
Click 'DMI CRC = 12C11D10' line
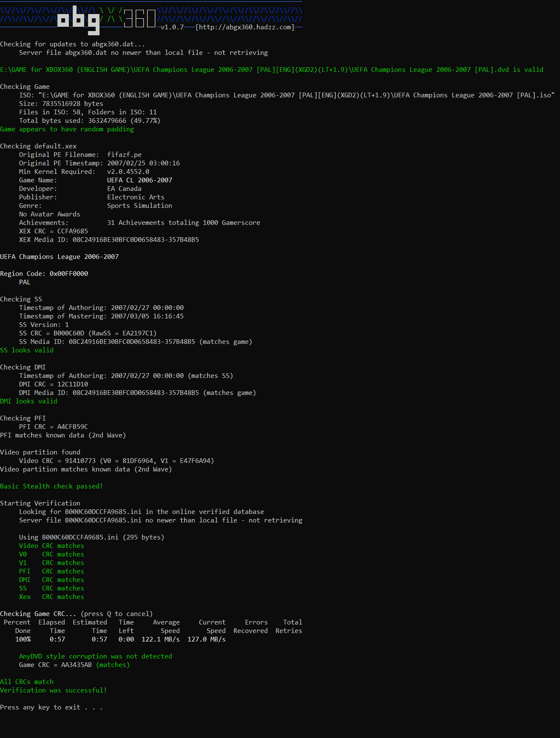[x=54, y=384]
